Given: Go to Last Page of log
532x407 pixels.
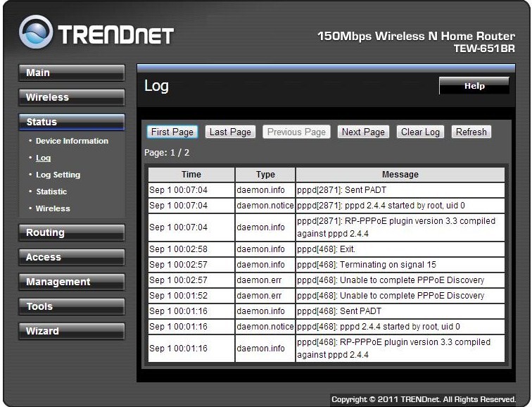Looking at the screenshot, I should 230,132.
